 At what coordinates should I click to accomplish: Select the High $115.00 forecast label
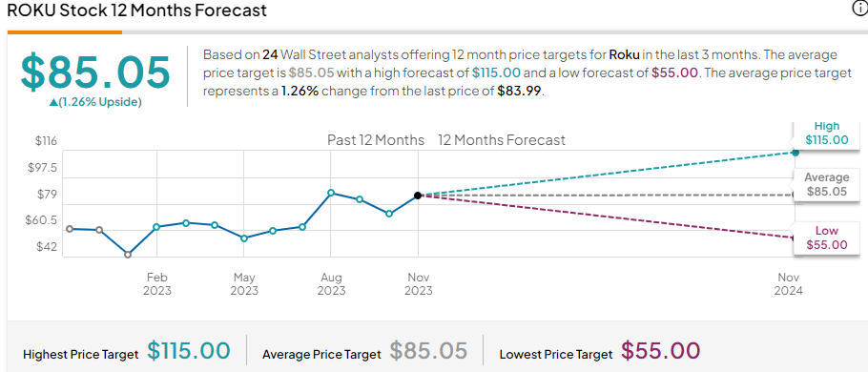826,134
